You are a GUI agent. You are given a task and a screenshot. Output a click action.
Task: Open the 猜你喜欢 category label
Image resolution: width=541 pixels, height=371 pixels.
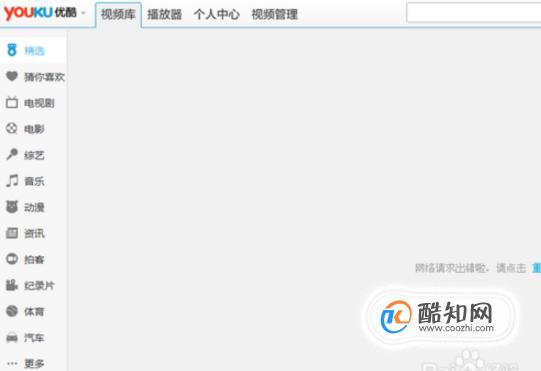44,77
